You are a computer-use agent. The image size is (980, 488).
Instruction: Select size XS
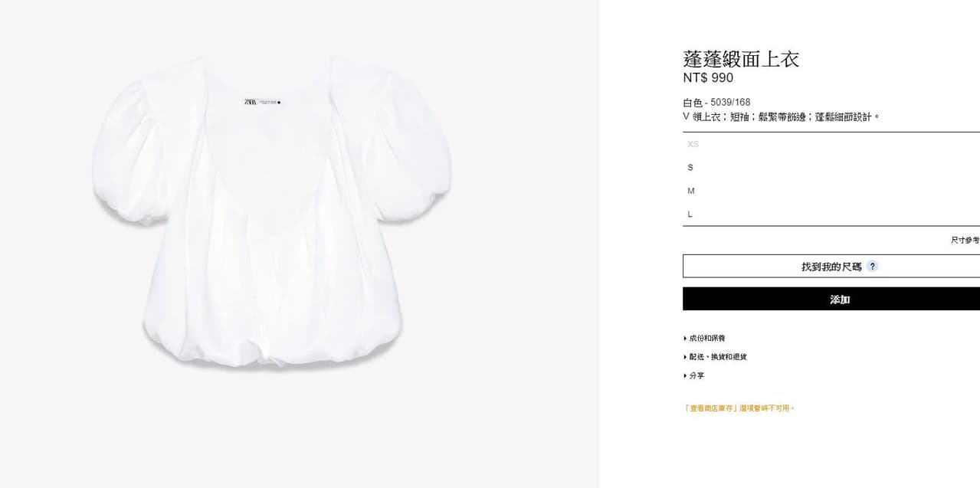click(831, 144)
